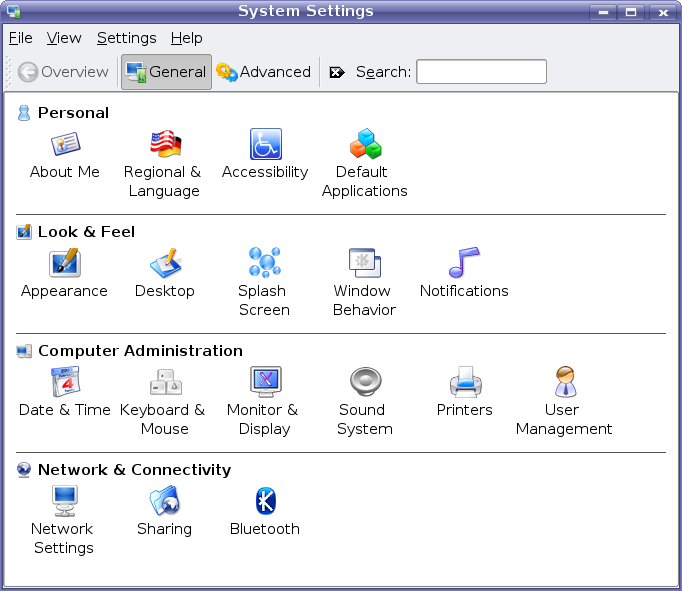682x591 pixels.
Task: Open the About Me settings icon
Action: [65, 146]
